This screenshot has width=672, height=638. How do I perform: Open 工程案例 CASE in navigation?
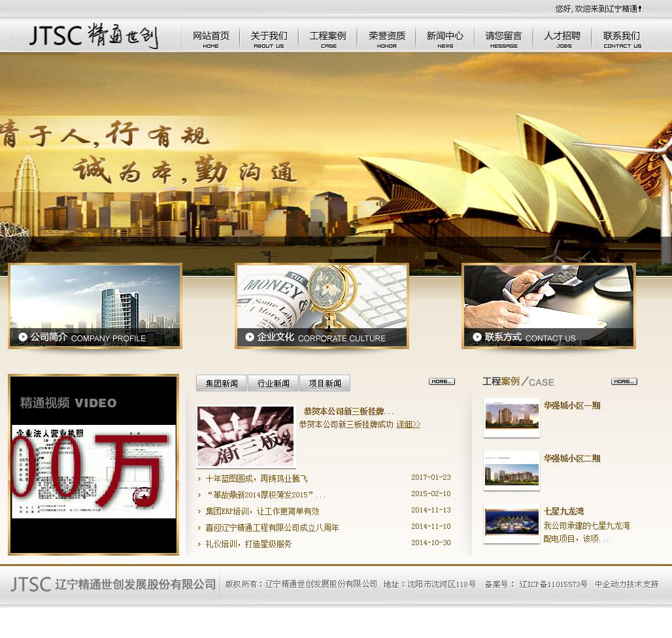coord(328,39)
